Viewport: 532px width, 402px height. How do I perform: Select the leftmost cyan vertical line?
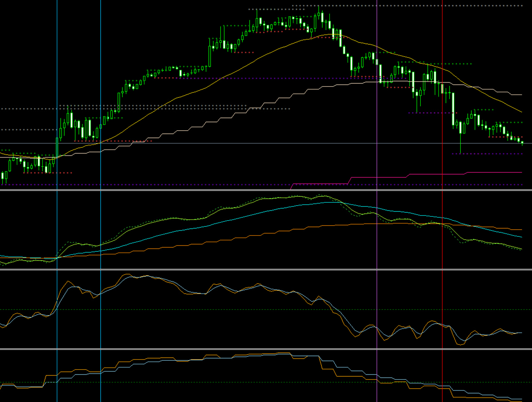point(57,201)
